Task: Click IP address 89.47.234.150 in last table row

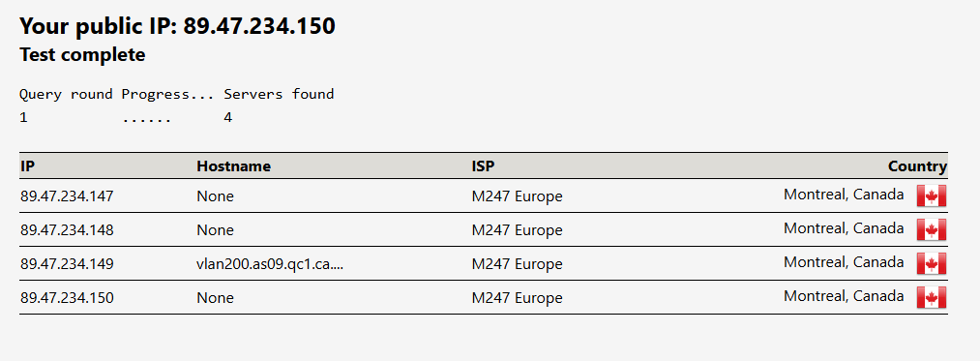Action: tap(67, 298)
